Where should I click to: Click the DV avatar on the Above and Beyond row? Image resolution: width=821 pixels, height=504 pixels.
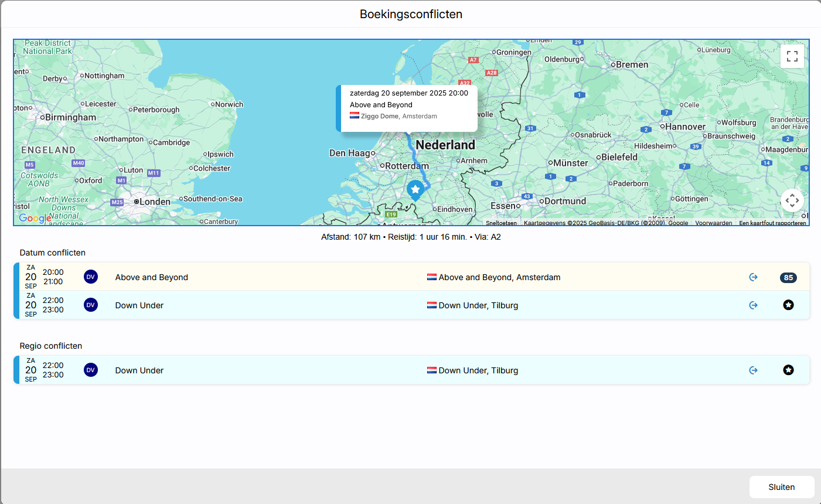coord(91,277)
